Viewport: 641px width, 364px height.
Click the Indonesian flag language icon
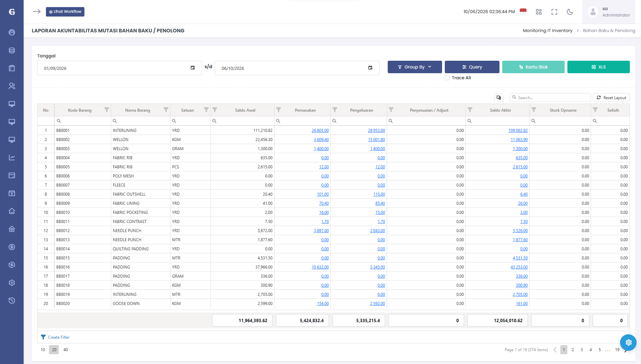[523, 11]
